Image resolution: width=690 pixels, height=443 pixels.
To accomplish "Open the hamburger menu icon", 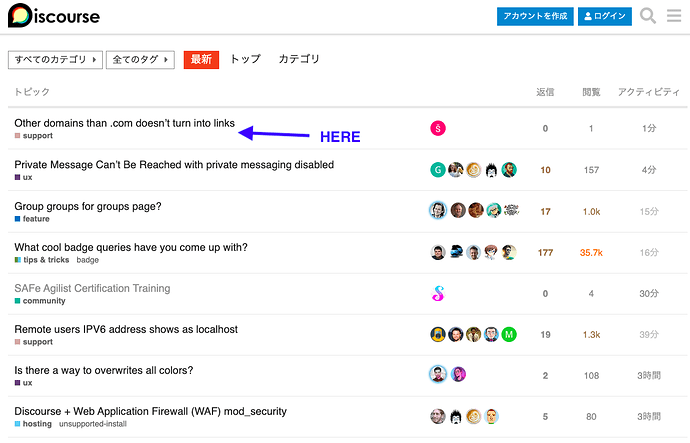I will click(x=674, y=16).
